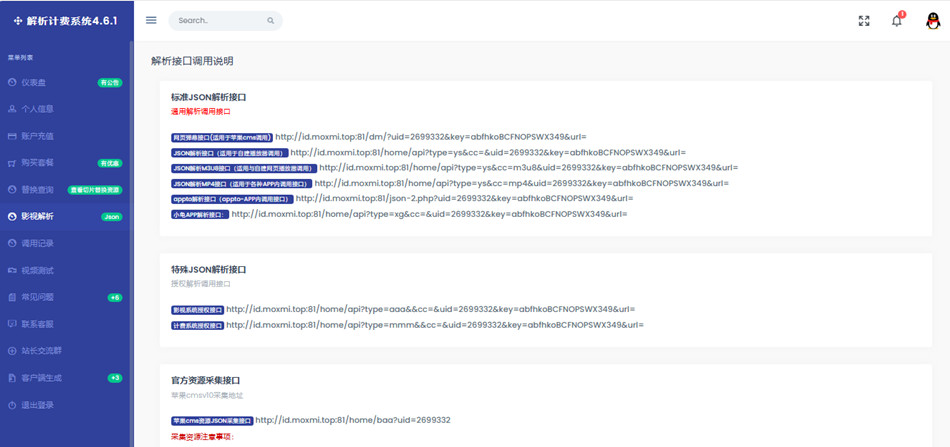Open the notification bell icon
The image size is (950, 447).
click(x=897, y=21)
